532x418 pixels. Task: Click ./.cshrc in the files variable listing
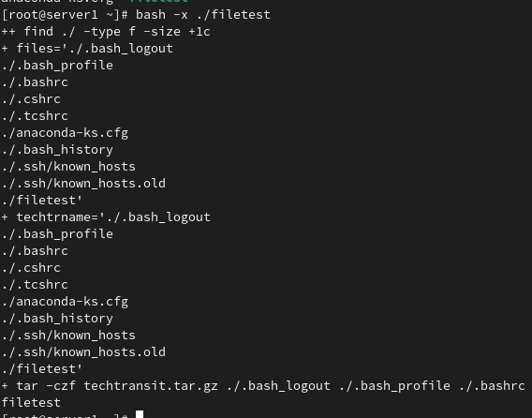click(31, 99)
